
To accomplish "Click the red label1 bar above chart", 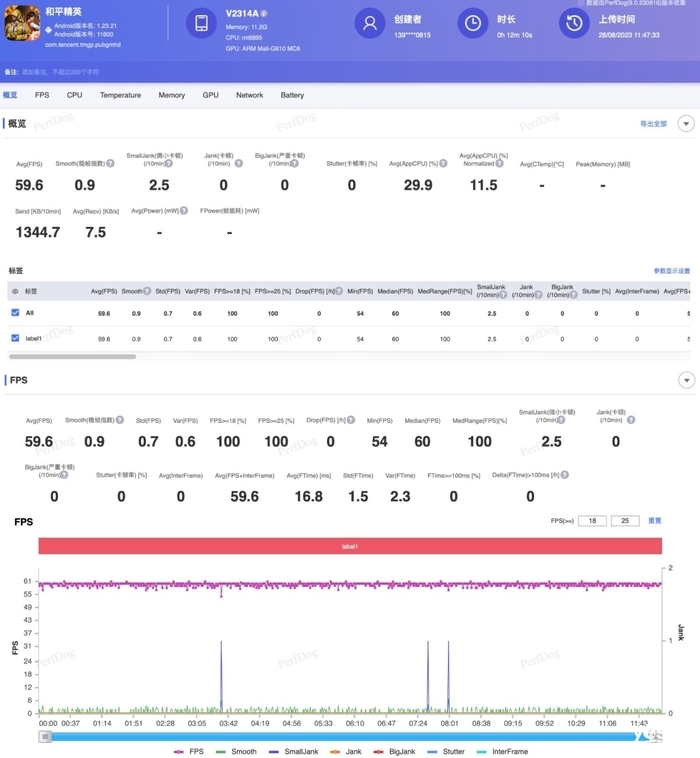I will pos(350,546).
